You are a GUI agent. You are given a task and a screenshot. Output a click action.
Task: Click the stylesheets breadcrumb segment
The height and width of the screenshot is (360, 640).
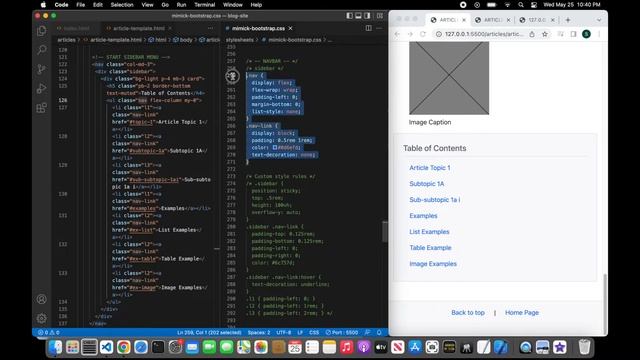[240, 40]
